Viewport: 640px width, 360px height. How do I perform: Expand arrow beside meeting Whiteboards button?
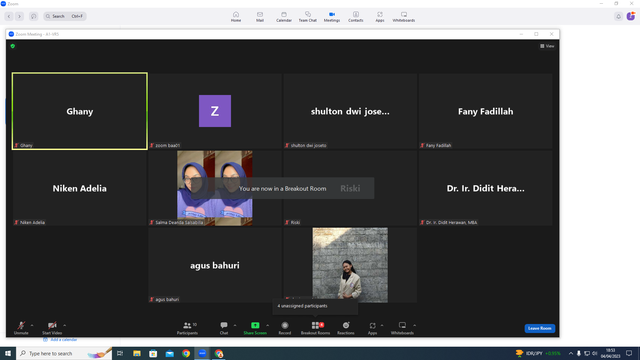pos(414,325)
